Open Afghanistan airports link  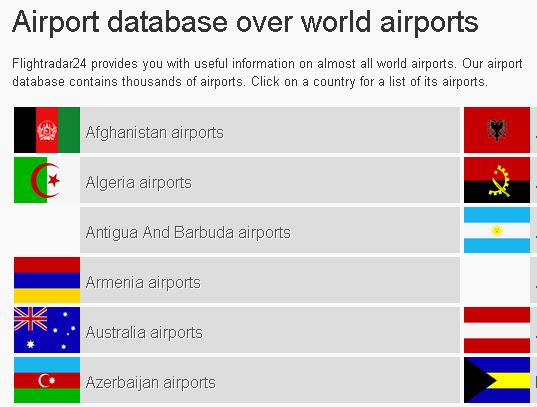click(x=154, y=133)
